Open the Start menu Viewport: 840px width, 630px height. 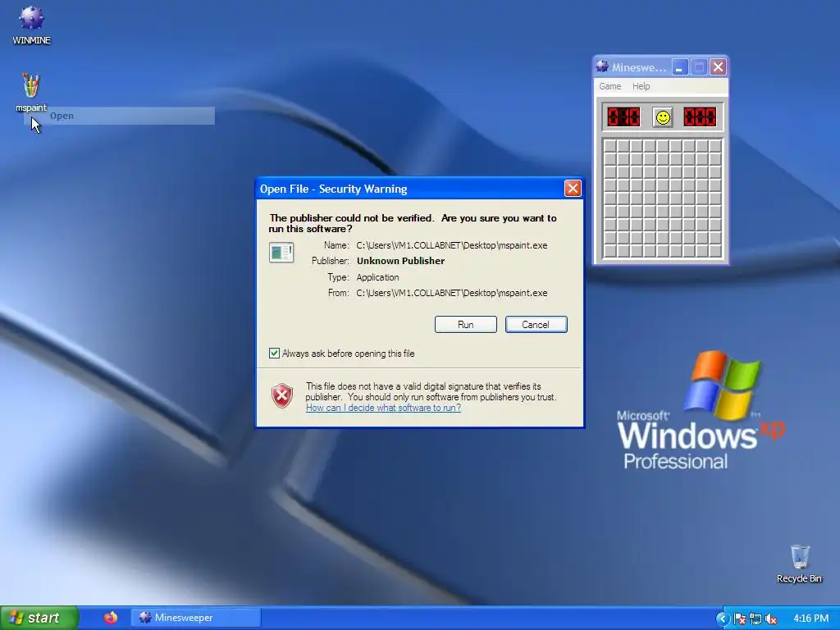tap(39, 618)
